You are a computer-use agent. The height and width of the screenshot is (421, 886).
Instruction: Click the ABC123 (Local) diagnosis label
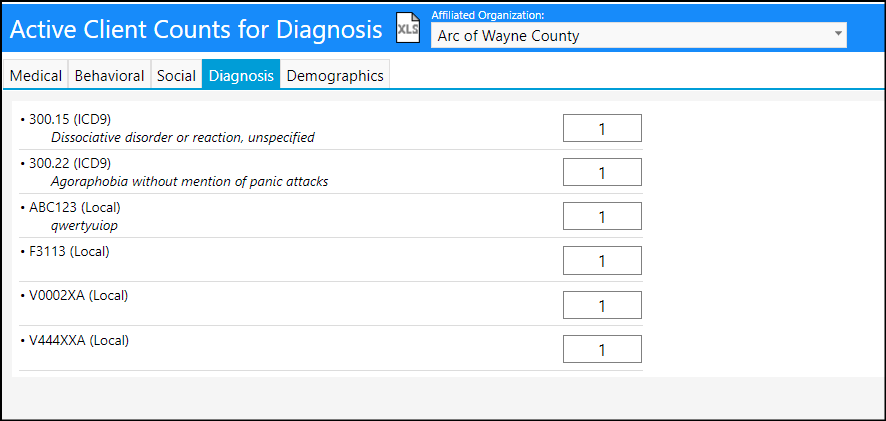pos(75,207)
